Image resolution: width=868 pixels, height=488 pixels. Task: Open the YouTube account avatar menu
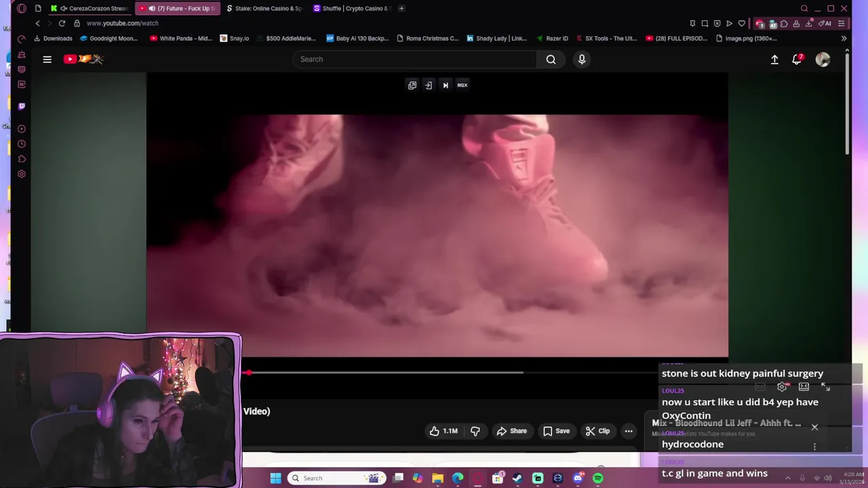pos(823,60)
